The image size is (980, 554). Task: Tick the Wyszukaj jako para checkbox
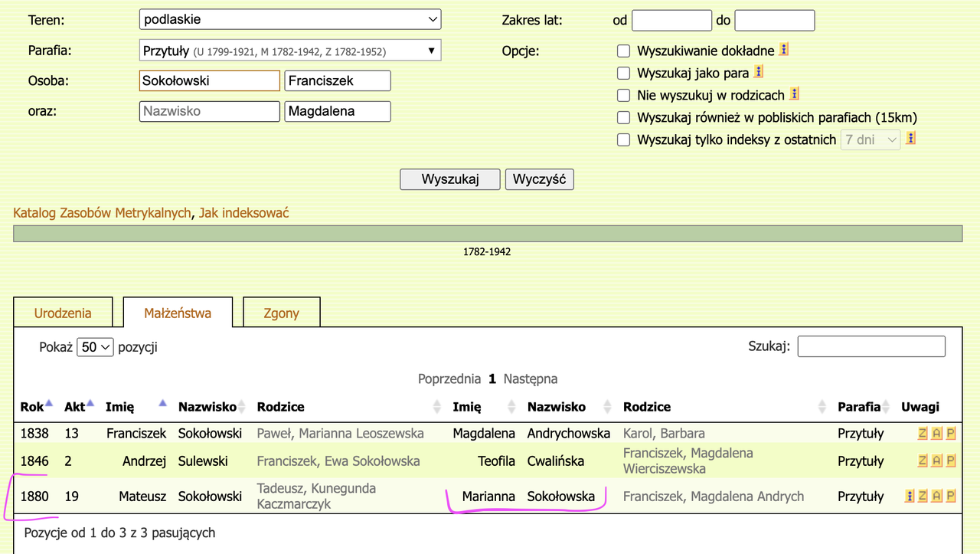(x=623, y=74)
